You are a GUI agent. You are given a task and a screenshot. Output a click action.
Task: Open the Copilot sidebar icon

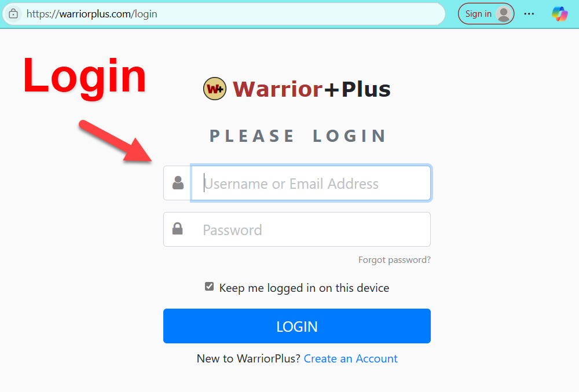tap(560, 14)
